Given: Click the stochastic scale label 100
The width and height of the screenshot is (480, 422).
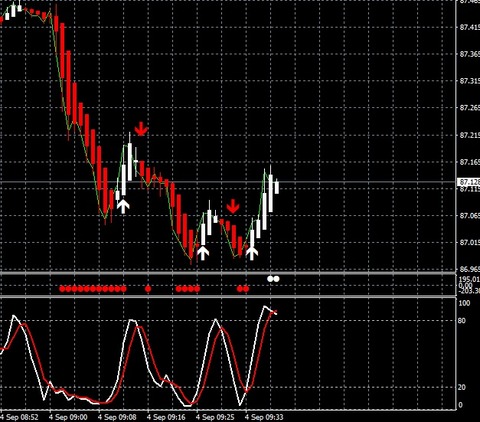Looking at the screenshot, I should pos(464,303).
